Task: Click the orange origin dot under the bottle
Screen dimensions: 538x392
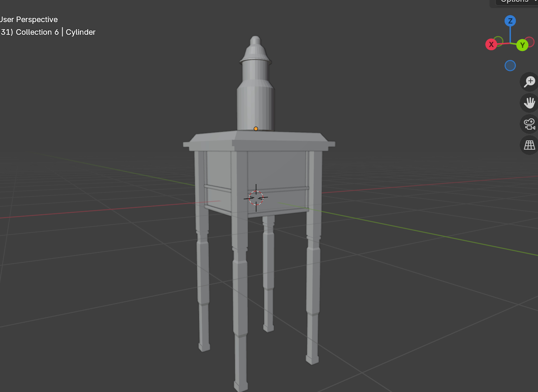Action: coord(256,129)
